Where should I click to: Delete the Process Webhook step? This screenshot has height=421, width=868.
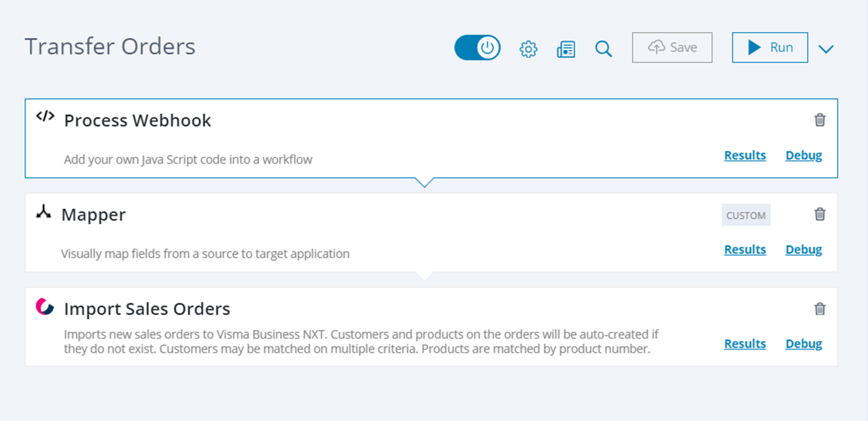pyautogui.click(x=820, y=120)
